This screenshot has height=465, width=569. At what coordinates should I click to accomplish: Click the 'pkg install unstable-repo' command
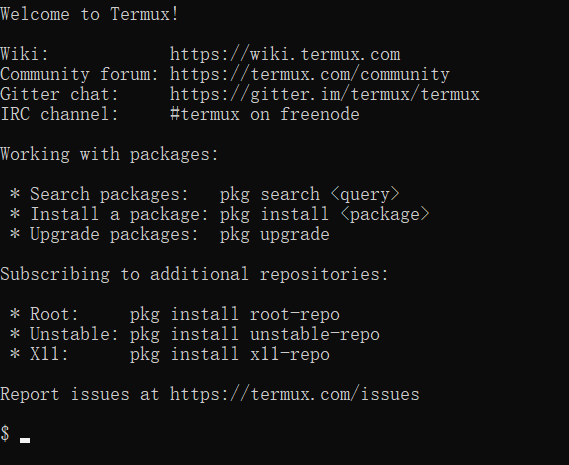pyautogui.click(x=254, y=334)
